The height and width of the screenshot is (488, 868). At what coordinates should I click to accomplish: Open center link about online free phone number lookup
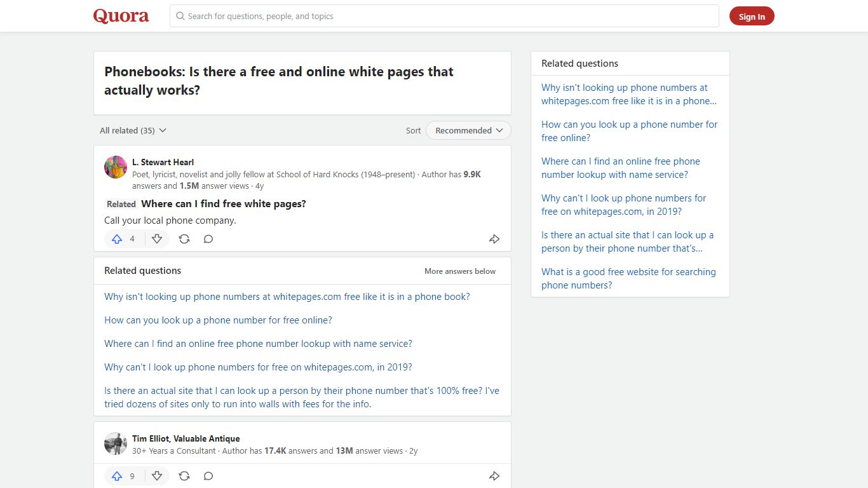(258, 344)
